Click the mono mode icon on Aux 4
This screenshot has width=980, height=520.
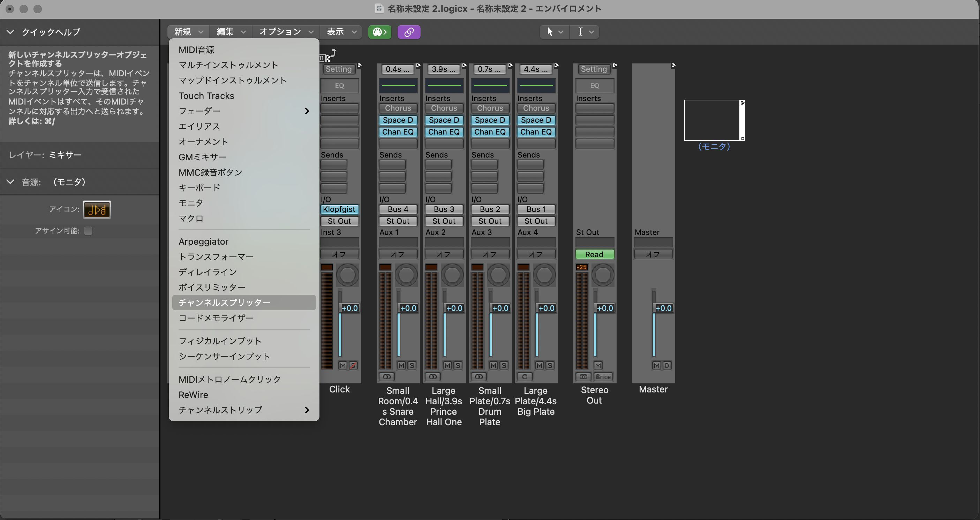(x=525, y=377)
